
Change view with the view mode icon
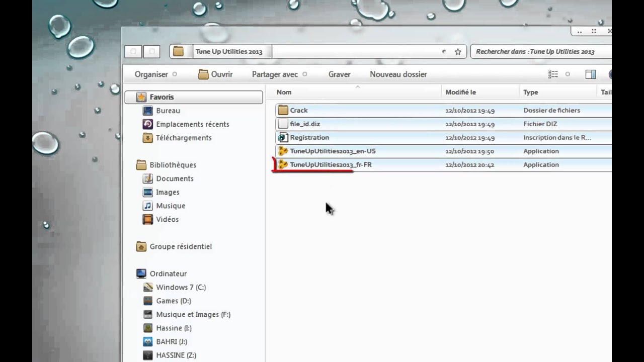[553, 74]
